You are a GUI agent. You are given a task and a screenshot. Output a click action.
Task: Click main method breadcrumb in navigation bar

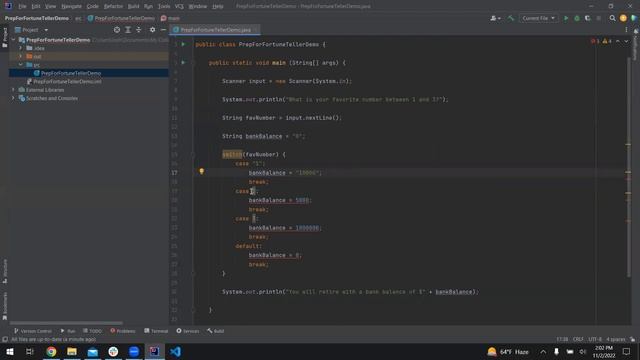(x=170, y=18)
